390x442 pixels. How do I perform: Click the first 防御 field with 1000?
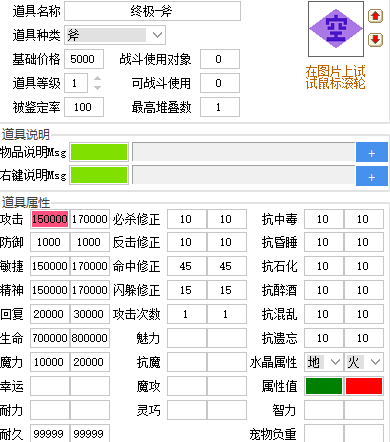pos(50,242)
